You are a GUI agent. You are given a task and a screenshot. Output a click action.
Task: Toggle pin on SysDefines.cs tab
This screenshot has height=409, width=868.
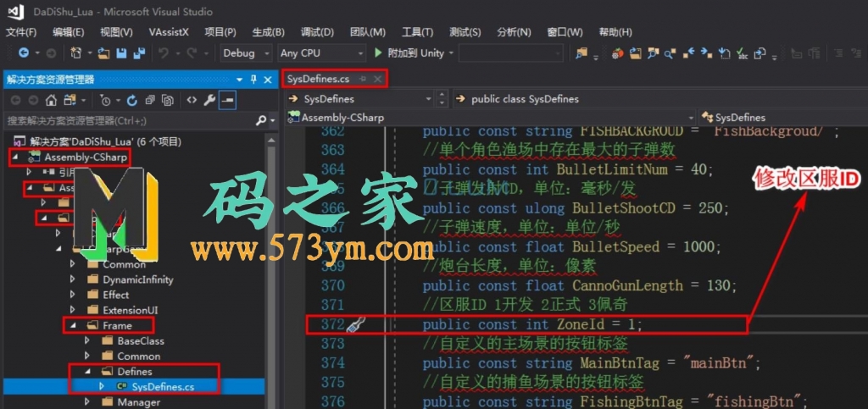363,79
